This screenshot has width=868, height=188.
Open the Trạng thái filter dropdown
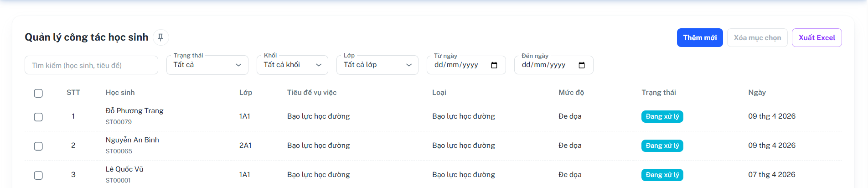tap(207, 65)
